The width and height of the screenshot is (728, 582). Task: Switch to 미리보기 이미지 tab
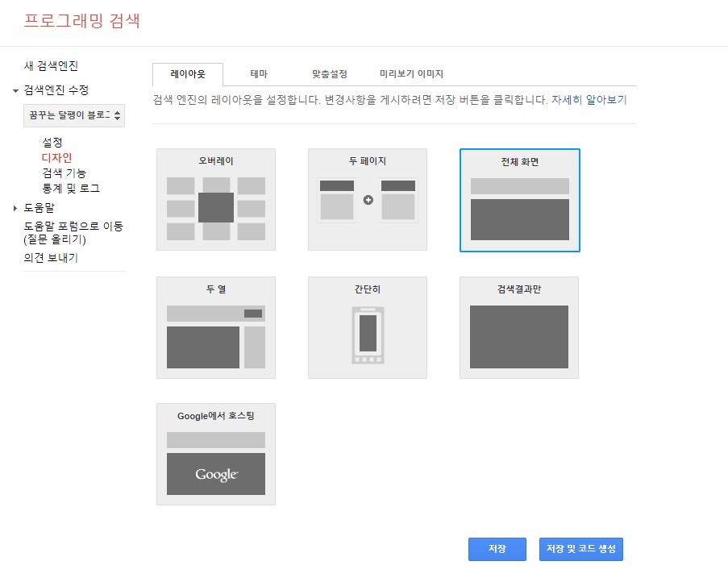click(x=411, y=74)
